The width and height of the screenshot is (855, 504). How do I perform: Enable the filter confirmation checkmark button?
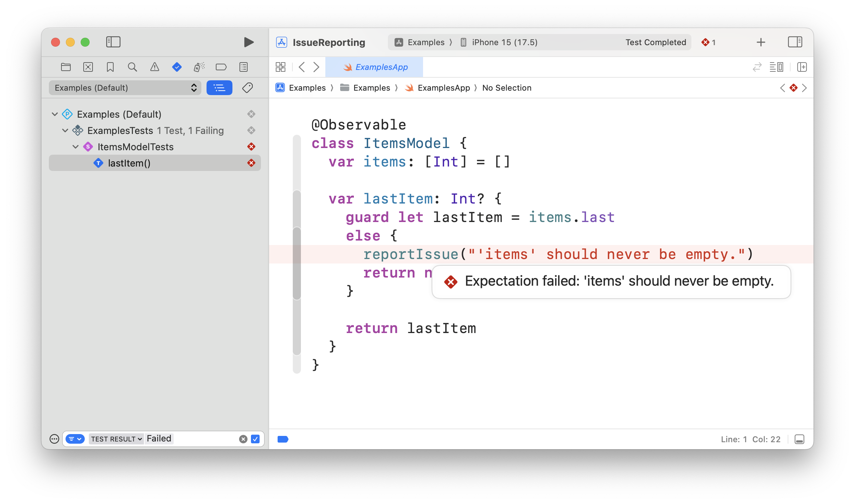pyautogui.click(x=255, y=439)
